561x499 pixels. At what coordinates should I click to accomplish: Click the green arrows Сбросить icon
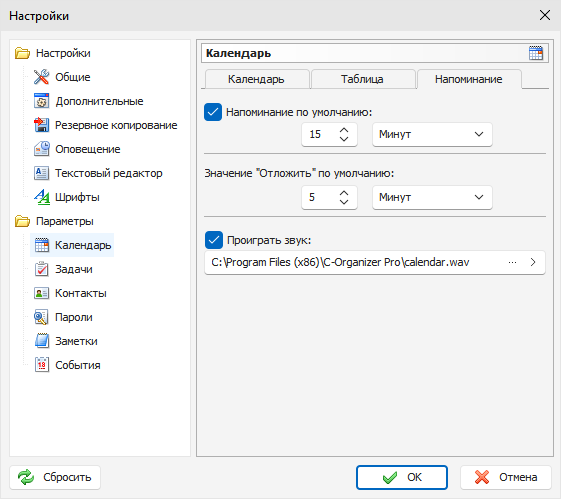point(26,477)
